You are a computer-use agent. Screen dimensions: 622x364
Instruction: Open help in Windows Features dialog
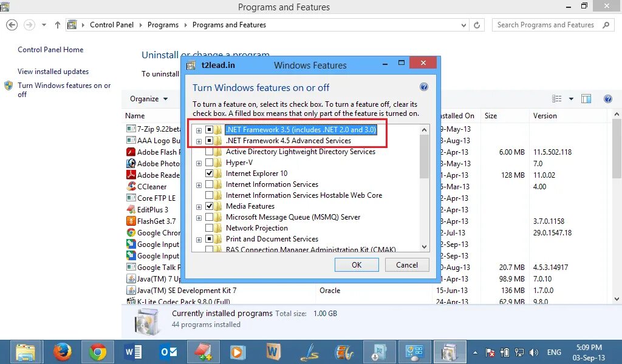(x=423, y=87)
